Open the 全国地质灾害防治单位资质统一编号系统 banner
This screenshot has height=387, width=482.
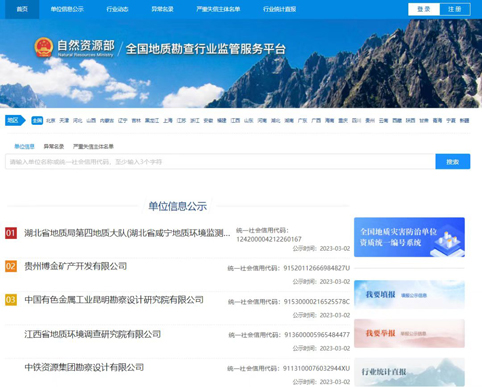[x=409, y=237]
